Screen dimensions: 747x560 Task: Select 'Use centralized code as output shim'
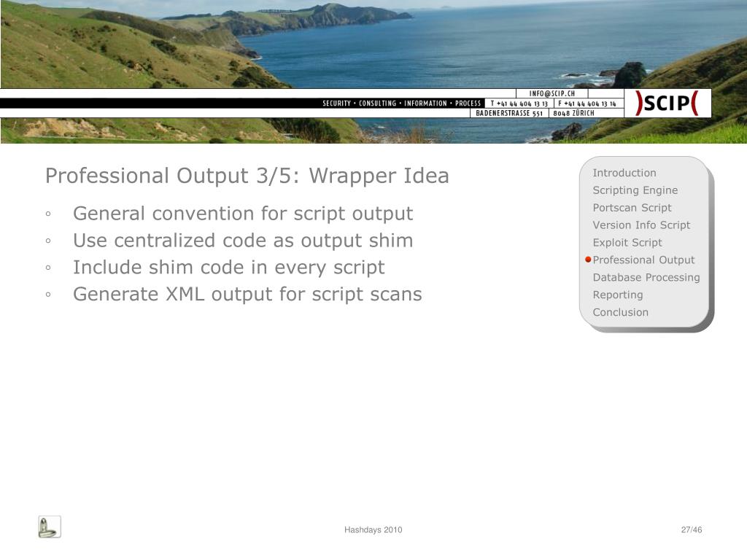point(243,241)
